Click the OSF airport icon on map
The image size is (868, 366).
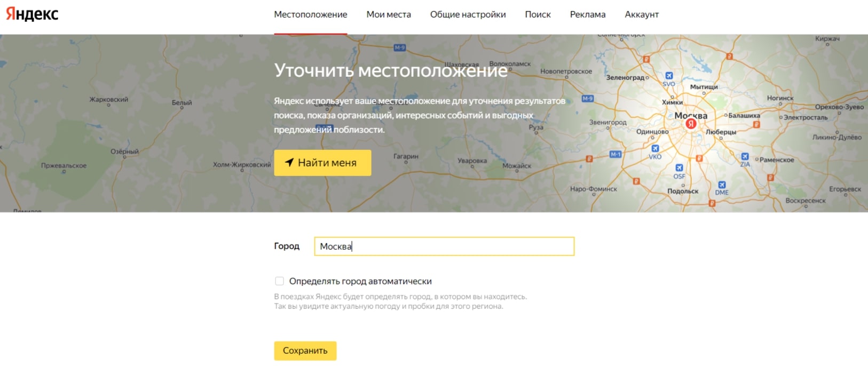pos(679,168)
